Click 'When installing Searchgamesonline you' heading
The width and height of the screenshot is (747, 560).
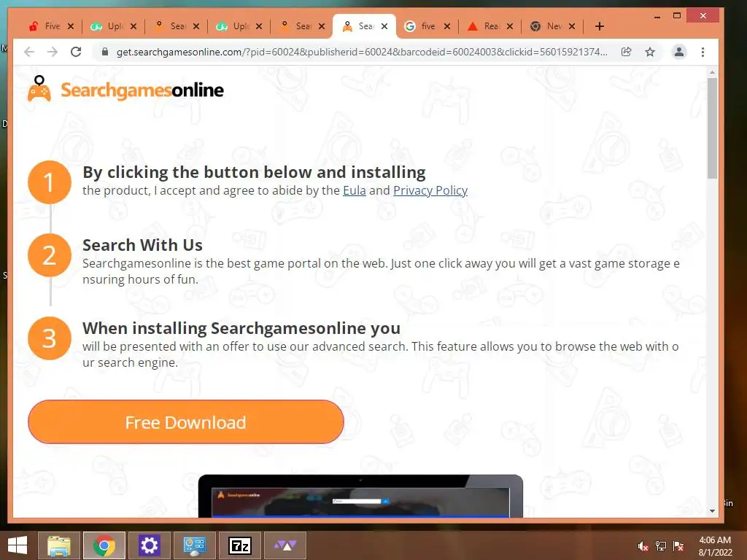click(x=241, y=328)
